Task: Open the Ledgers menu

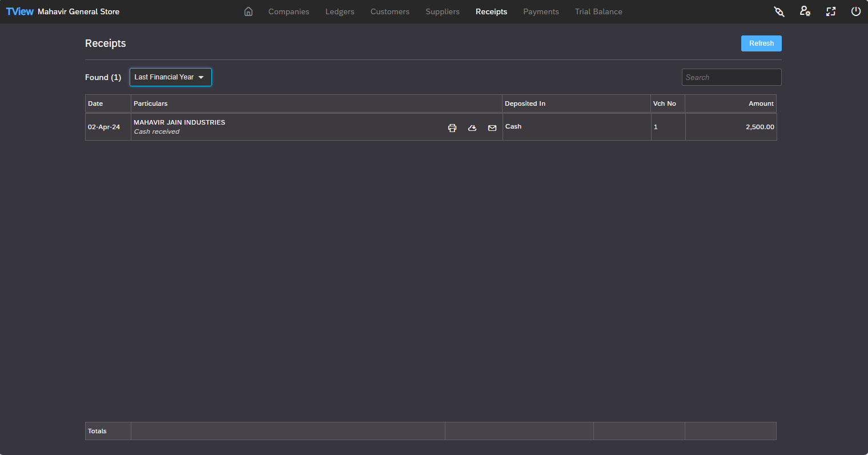Action: [x=340, y=11]
